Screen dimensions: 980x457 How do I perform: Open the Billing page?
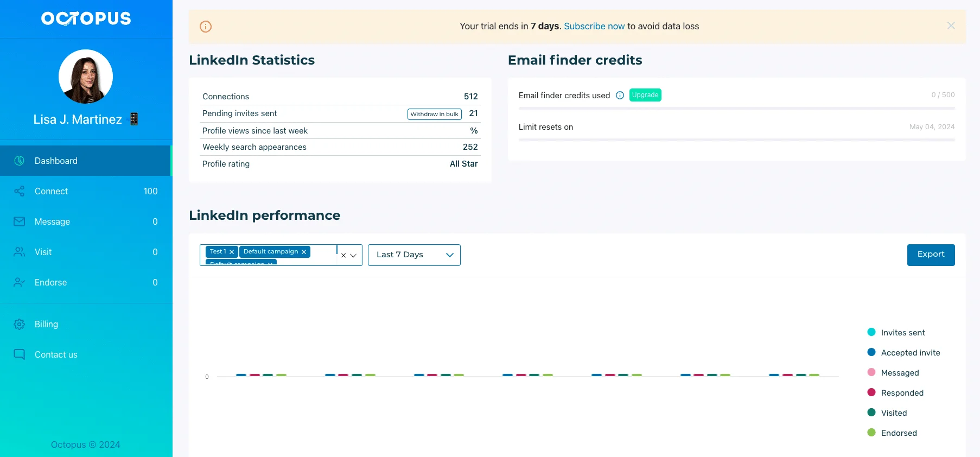pyautogui.click(x=86, y=324)
